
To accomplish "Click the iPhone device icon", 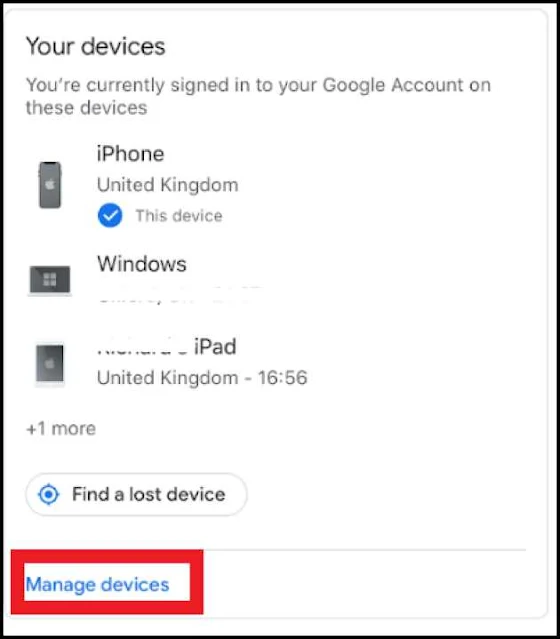I will point(50,185).
